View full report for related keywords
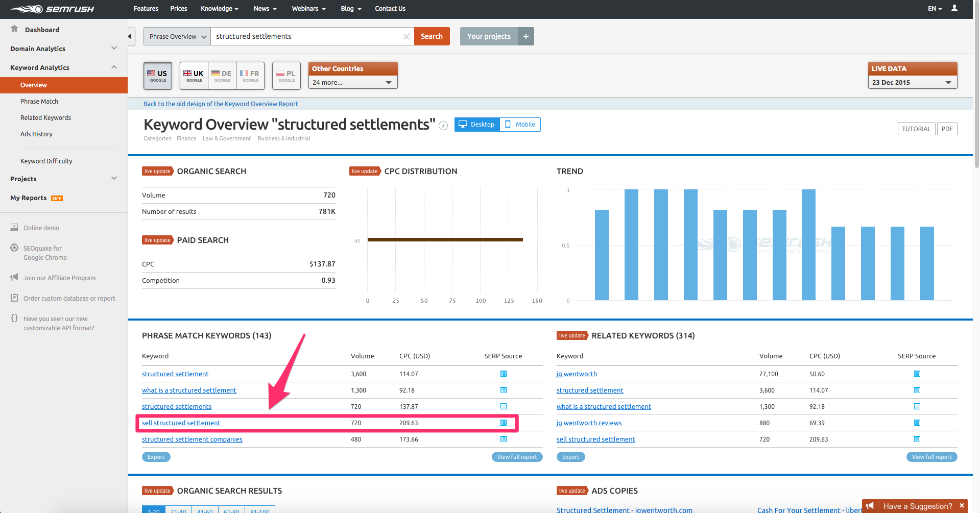The width and height of the screenshot is (980, 513). coord(931,457)
